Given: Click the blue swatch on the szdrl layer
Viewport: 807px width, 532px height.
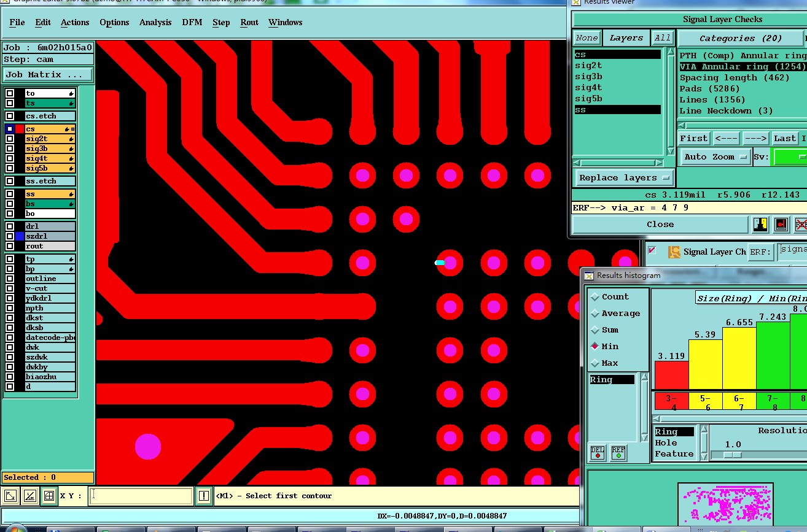Looking at the screenshot, I should pyautogui.click(x=20, y=236).
